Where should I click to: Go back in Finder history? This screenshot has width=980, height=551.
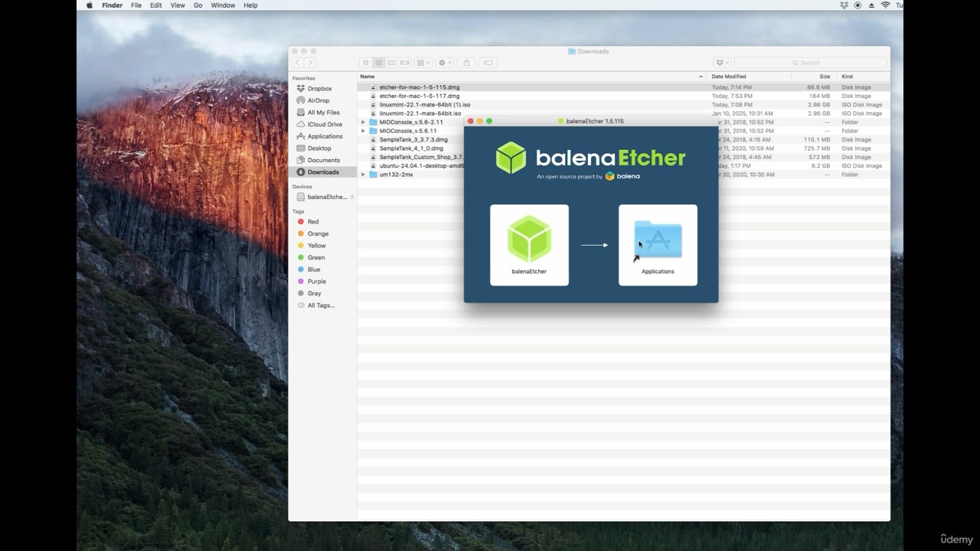298,63
